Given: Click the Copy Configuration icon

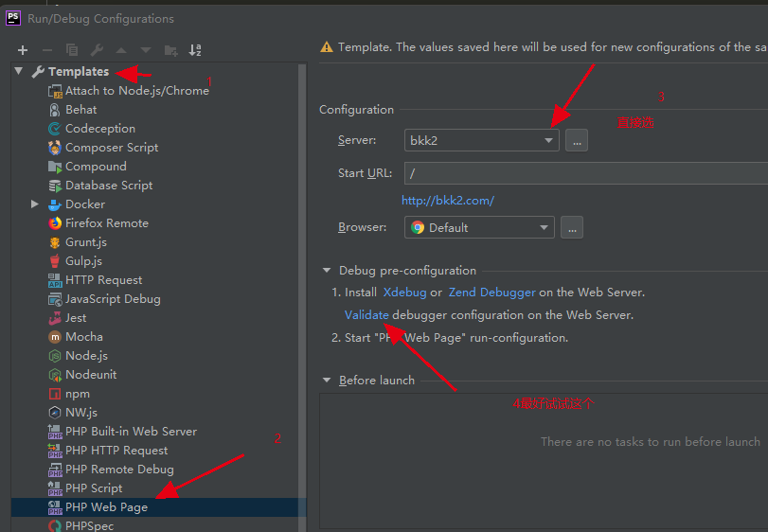Looking at the screenshot, I should coord(72,50).
